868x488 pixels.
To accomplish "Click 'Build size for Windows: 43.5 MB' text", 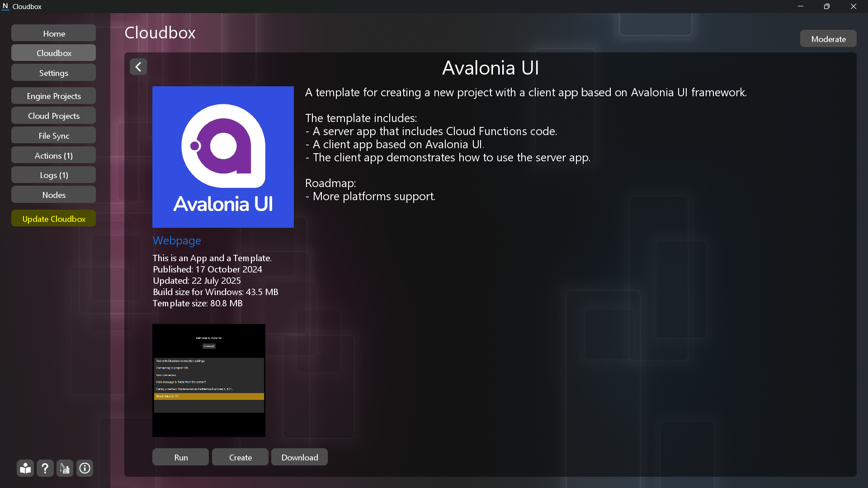I will pyautogui.click(x=215, y=292).
